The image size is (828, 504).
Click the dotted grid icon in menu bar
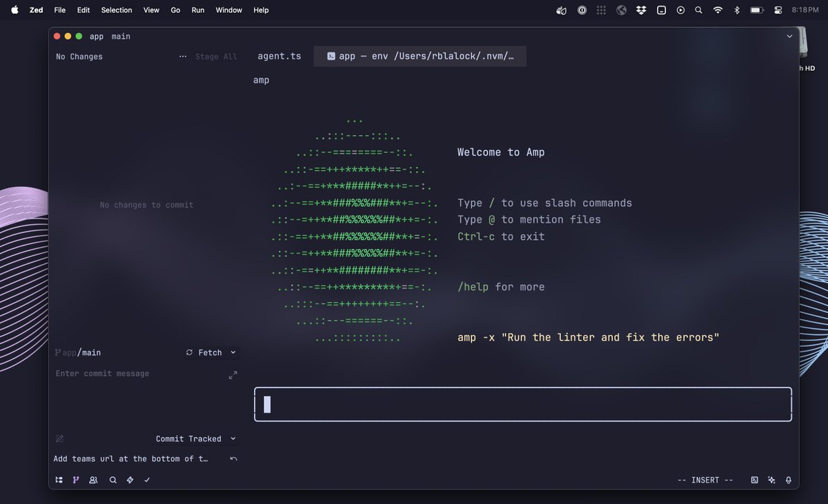(x=601, y=10)
